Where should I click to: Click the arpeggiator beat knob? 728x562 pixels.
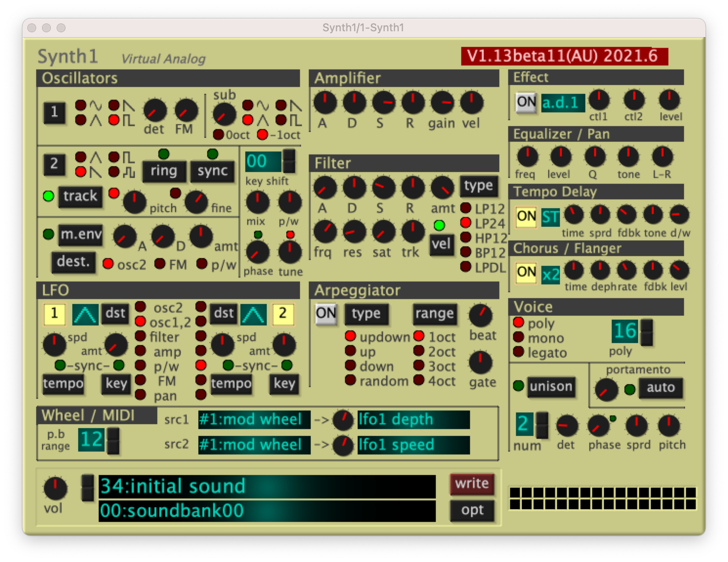pyautogui.click(x=481, y=316)
